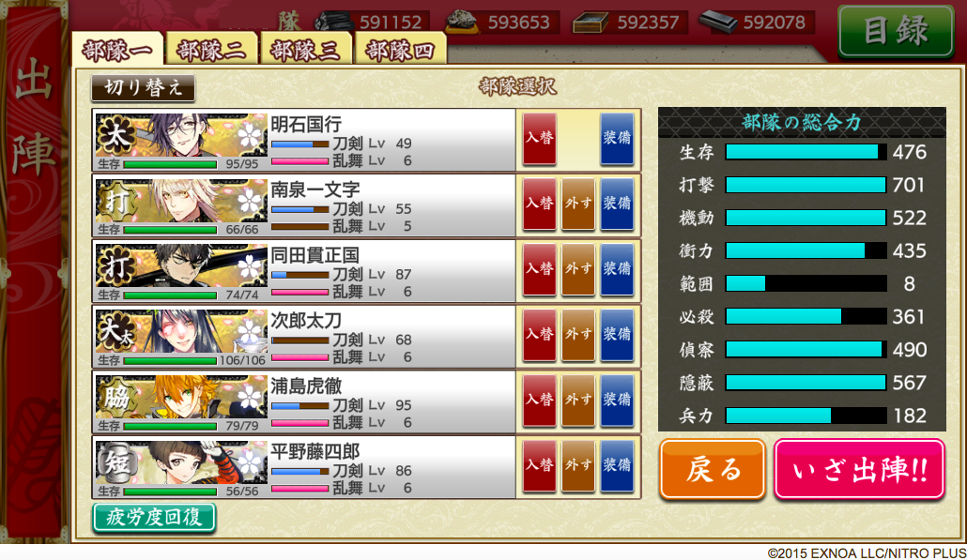Viewport: 967px width, 560px height.
Task: Click the charcoal resource icon showing 591152
Action: (334, 23)
